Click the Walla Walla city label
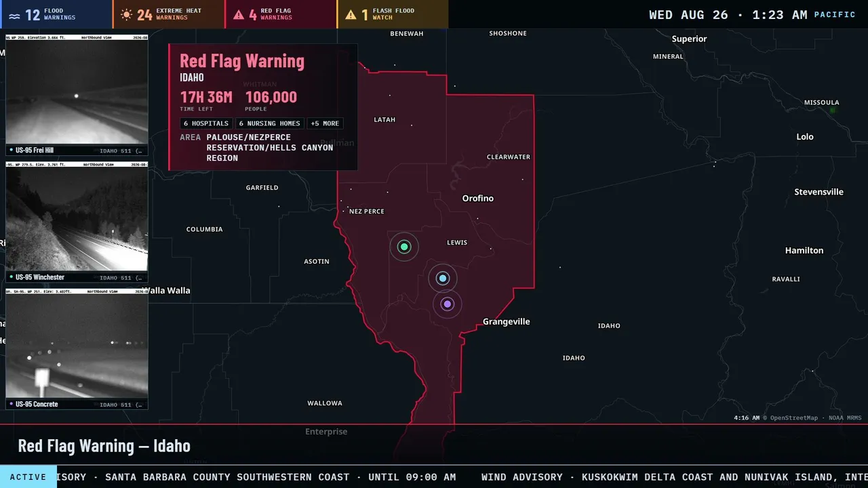 click(167, 291)
